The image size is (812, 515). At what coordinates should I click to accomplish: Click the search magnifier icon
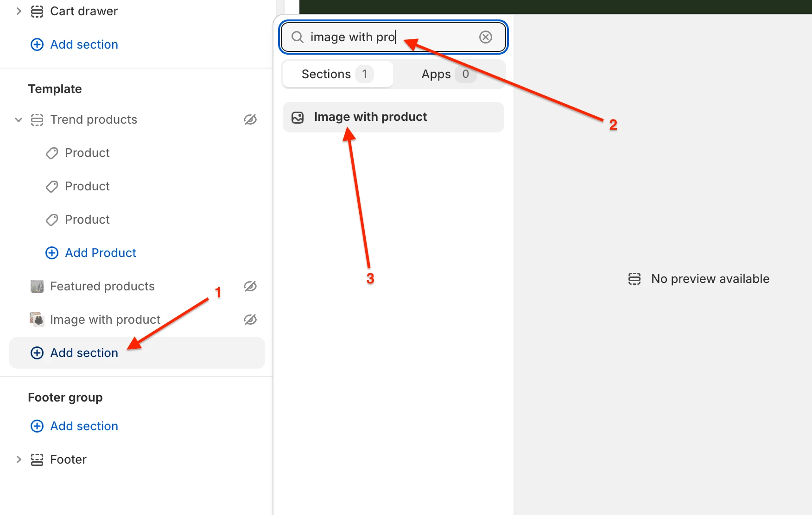[x=298, y=37]
